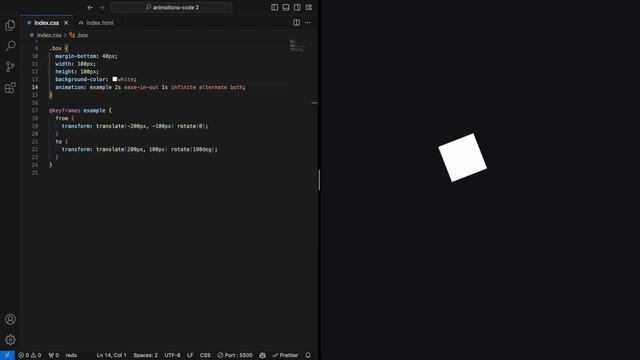Switch to the index.html tab
Image resolution: width=640 pixels, height=360 pixels.
point(100,23)
